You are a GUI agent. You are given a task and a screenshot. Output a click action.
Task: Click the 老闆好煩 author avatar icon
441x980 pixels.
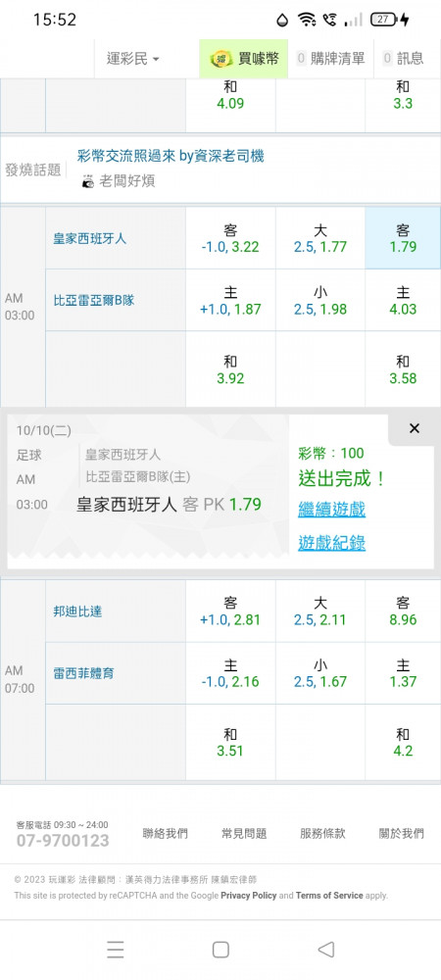pyautogui.click(x=88, y=182)
